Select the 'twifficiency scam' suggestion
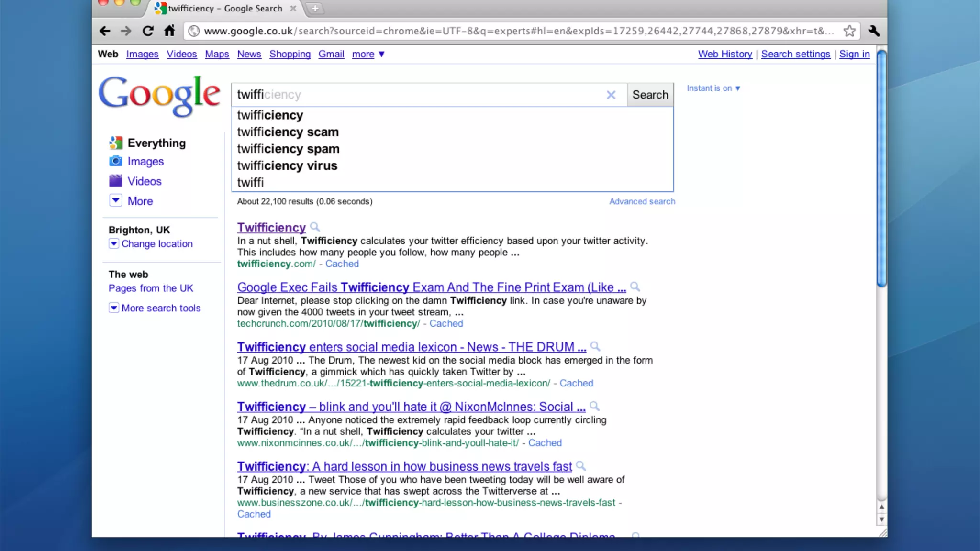The image size is (980, 551). click(288, 132)
